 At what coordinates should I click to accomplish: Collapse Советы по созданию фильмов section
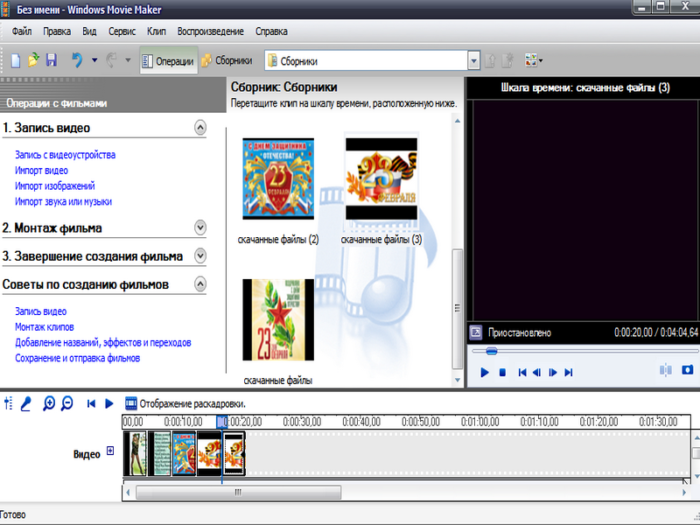(200, 284)
